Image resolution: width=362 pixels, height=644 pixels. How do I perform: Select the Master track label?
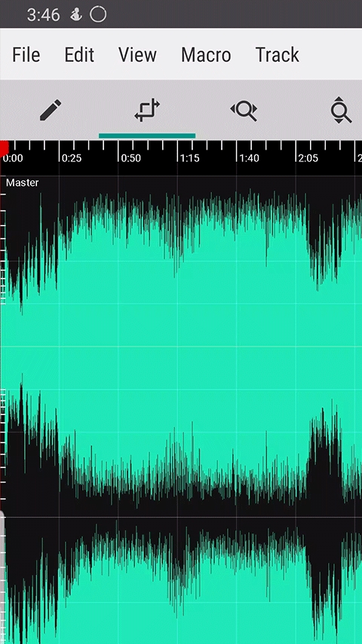point(23,183)
